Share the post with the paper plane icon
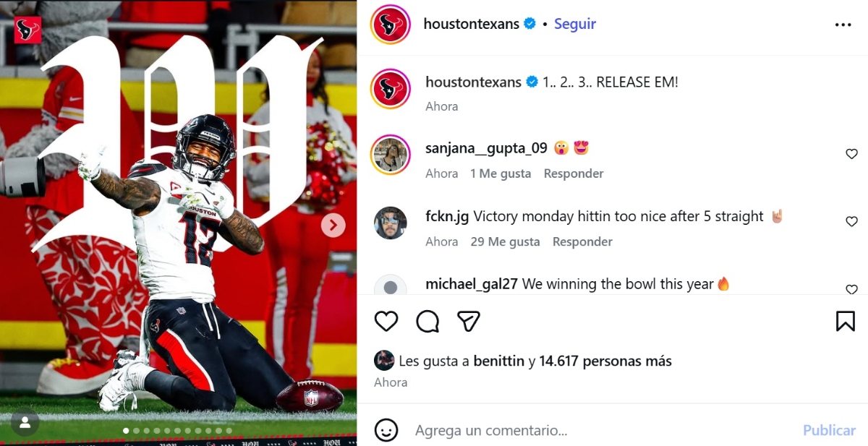The image size is (868, 446). point(469,321)
